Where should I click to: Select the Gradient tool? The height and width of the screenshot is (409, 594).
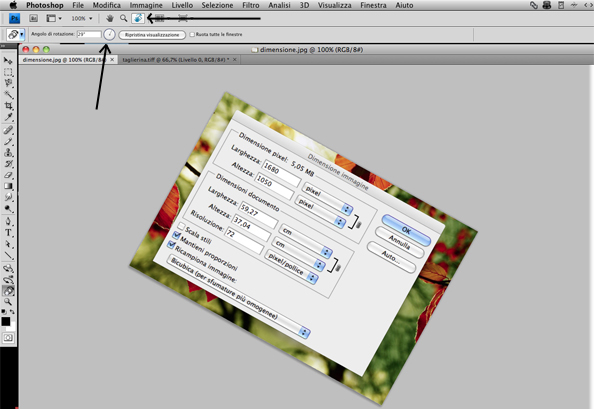click(8, 186)
